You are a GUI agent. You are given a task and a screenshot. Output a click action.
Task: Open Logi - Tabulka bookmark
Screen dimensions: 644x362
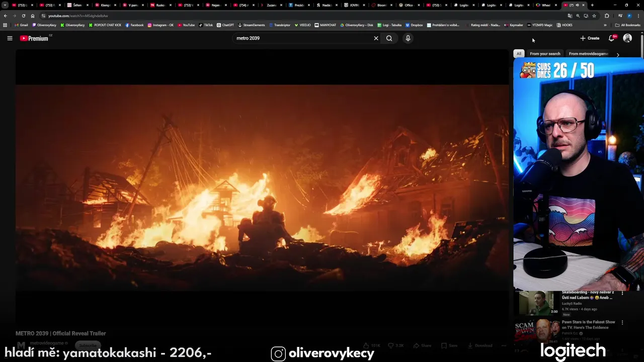point(389,25)
